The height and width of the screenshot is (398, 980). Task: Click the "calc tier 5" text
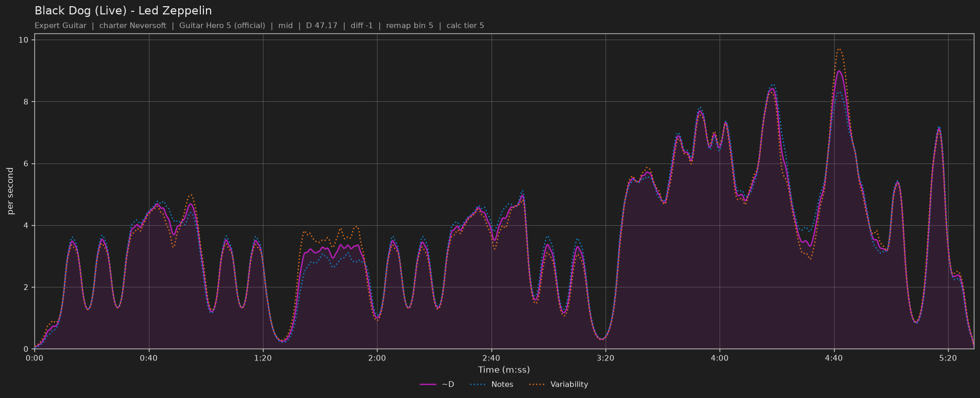click(465, 26)
